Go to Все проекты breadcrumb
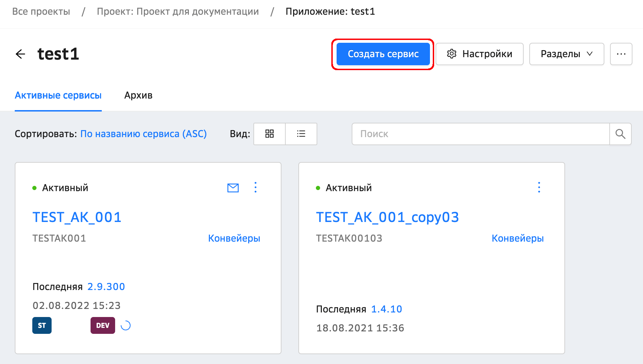The width and height of the screenshot is (643, 364). click(41, 12)
